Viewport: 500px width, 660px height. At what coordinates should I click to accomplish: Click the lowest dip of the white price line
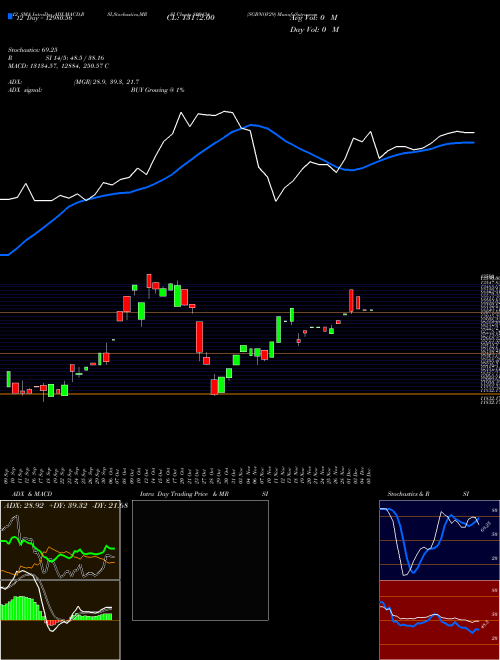276,201
